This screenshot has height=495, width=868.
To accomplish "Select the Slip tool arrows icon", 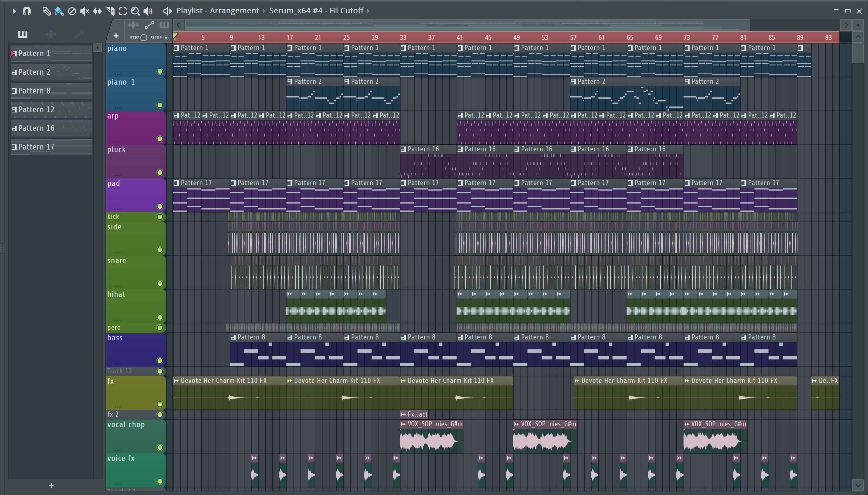I will click(97, 11).
